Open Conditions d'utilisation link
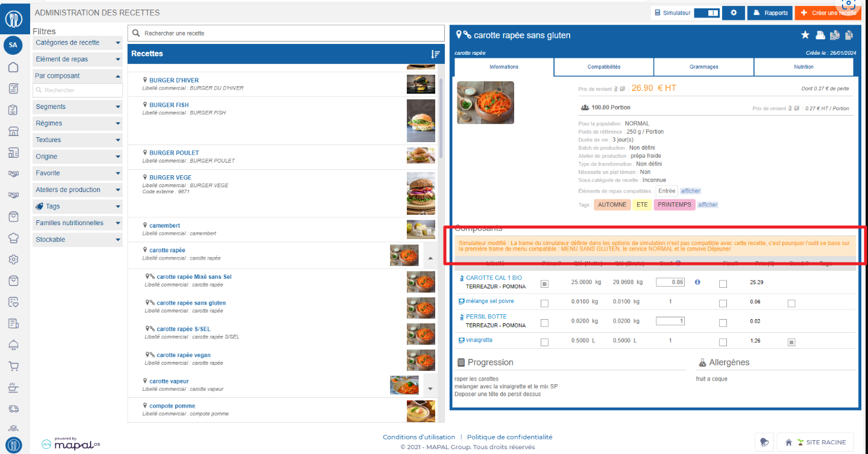The width and height of the screenshot is (868, 454). 419,437
